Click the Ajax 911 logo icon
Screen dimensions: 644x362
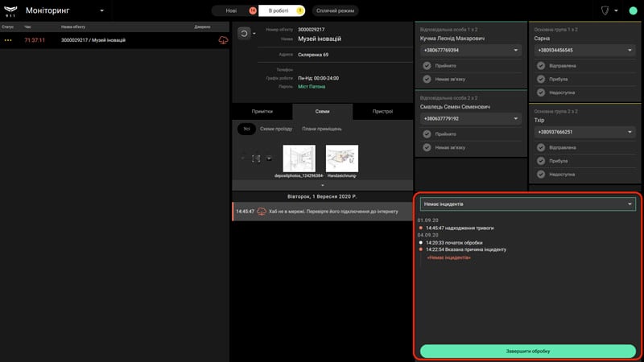[x=10, y=11]
